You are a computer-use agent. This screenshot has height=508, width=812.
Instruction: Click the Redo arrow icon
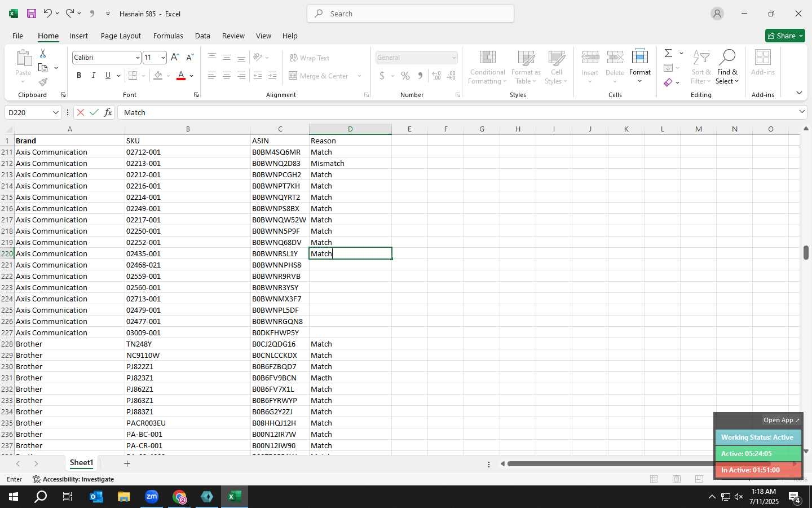pos(70,14)
